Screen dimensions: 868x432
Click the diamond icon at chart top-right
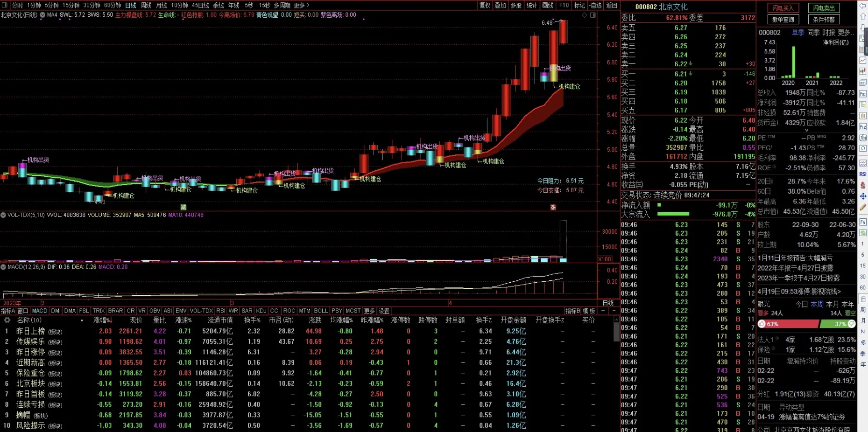[x=584, y=15]
